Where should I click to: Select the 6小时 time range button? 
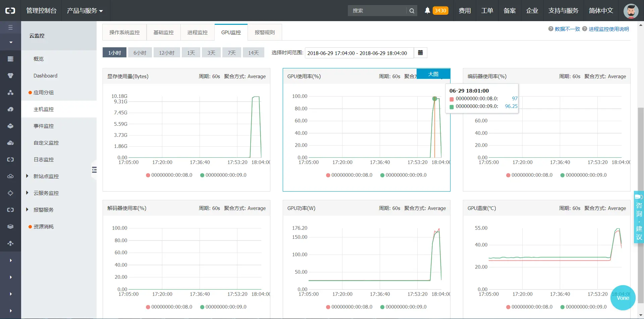140,53
